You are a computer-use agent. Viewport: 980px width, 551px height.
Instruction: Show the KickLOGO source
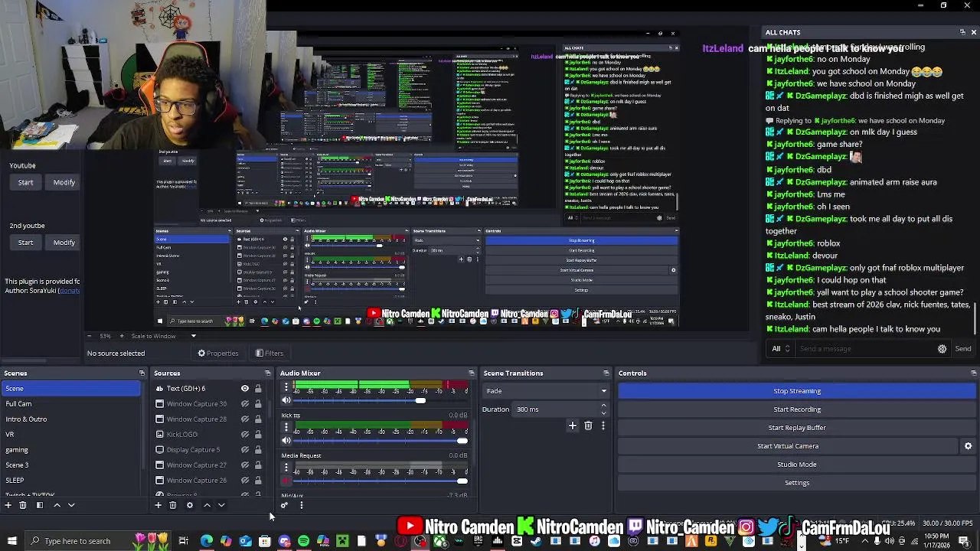click(x=245, y=435)
